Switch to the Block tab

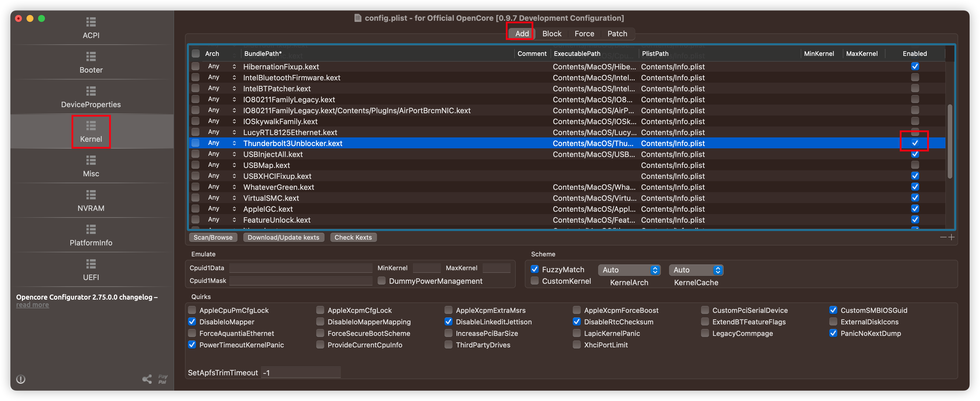pos(552,33)
